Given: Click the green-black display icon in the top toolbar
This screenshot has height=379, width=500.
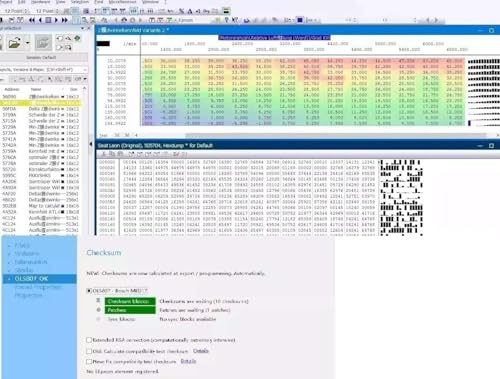Looking at the screenshot, I should [226, 11].
